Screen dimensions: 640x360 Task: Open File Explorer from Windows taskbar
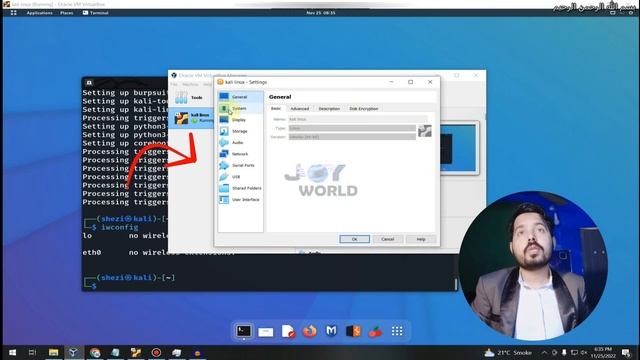(53, 352)
